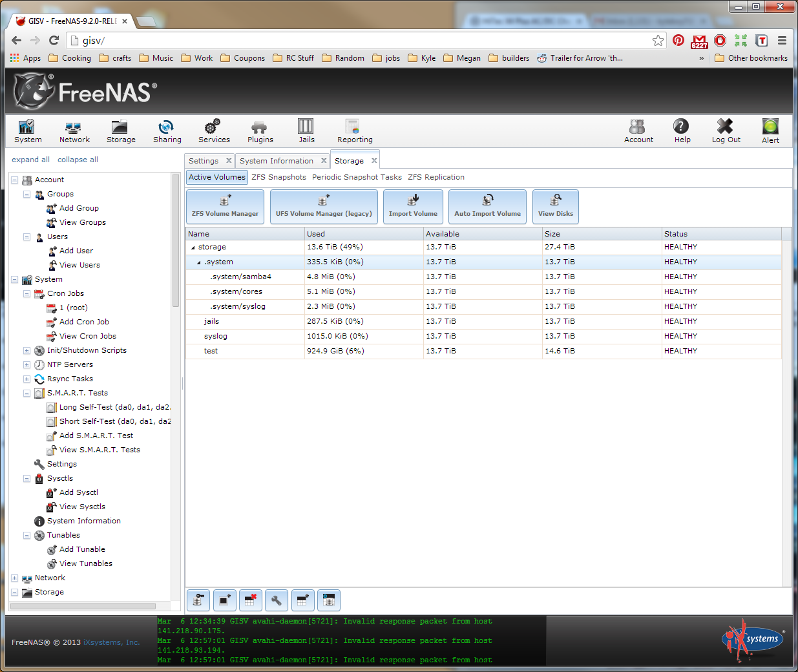Click the Import Volume button
This screenshot has width=798, height=672.
413,207
